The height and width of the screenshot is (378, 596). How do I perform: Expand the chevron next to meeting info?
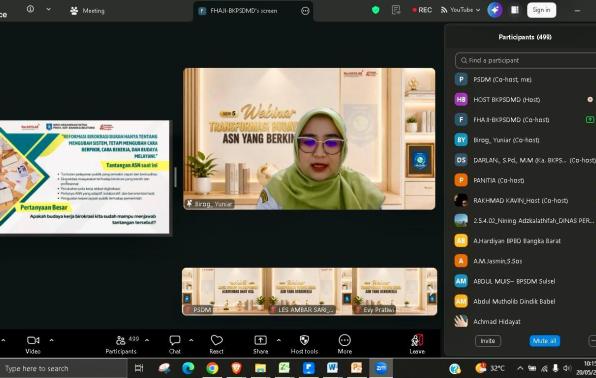point(49,9)
